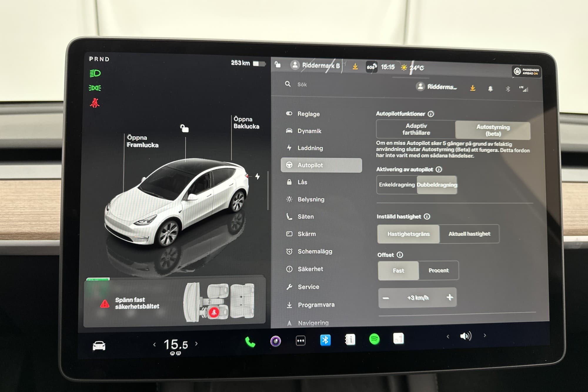Open the owner's manual notebook app
The width and height of the screenshot is (588, 392).
click(350, 340)
